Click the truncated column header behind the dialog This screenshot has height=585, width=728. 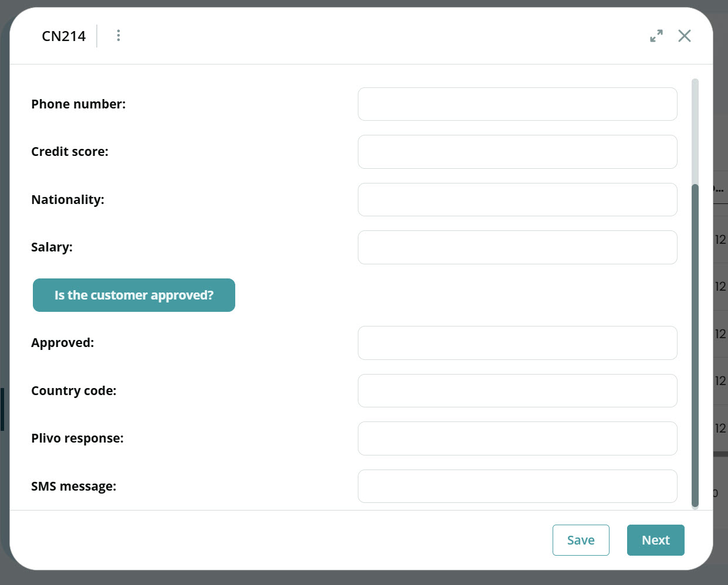point(720,188)
